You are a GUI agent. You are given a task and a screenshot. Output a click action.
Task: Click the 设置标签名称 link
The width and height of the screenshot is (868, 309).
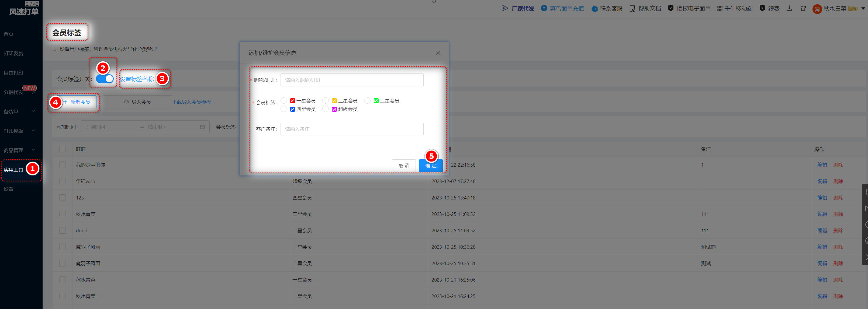(x=137, y=79)
